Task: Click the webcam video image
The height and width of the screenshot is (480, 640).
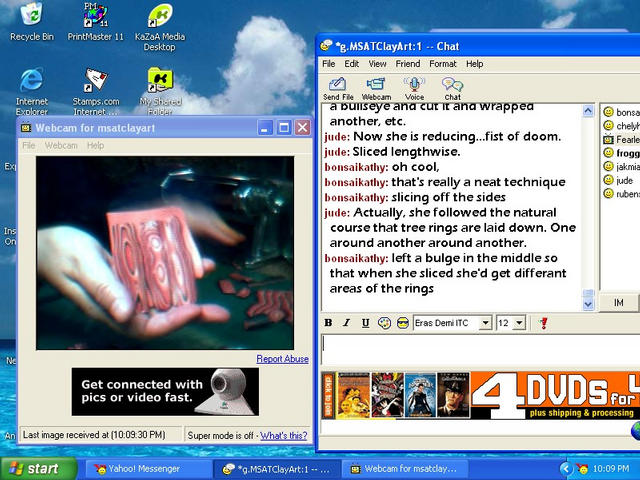Action: pyautogui.click(x=165, y=253)
